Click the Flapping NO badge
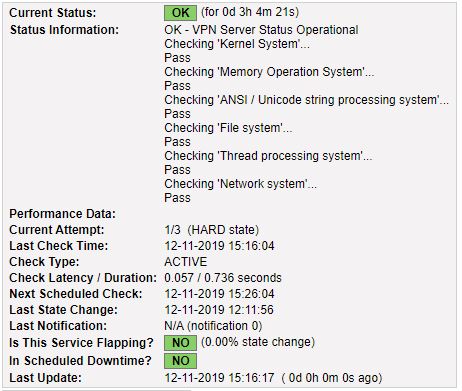The image size is (462, 391). coord(180,343)
